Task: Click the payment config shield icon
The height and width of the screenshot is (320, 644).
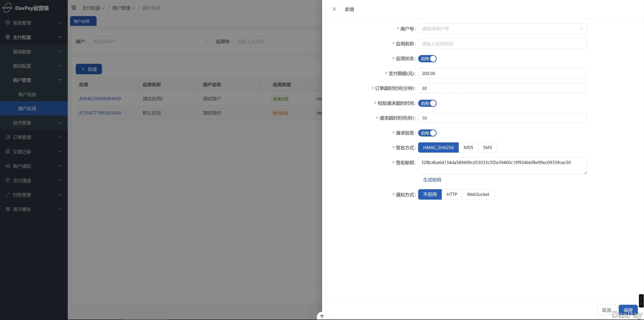Action: pyautogui.click(x=8, y=37)
